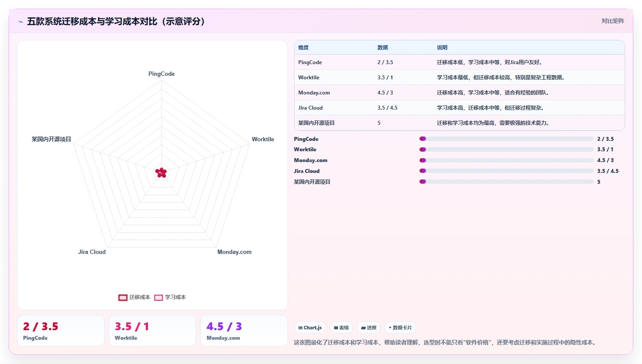Click value 4.5 / 3 beside Monday.com progress bar
This screenshot has width=642, height=364.
pyautogui.click(x=606, y=160)
